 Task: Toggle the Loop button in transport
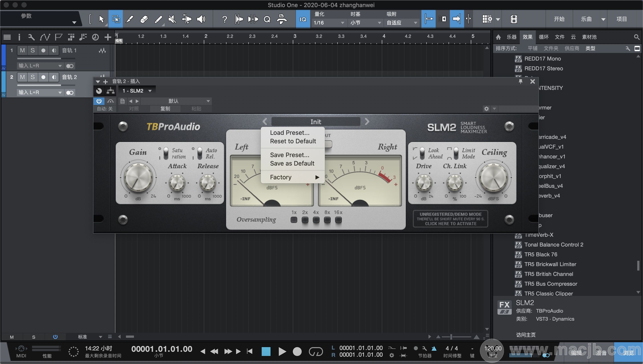(x=315, y=352)
